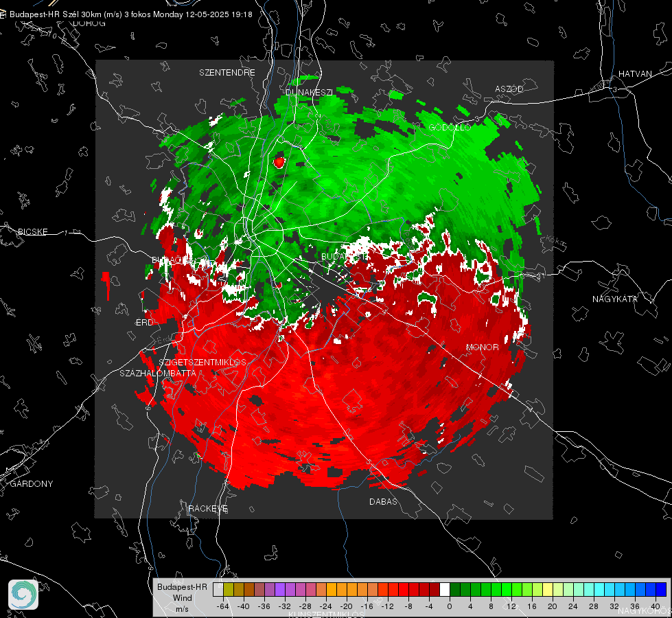Click the 16 legend scale value
Viewport: 672px width, 618px height.
531,606
